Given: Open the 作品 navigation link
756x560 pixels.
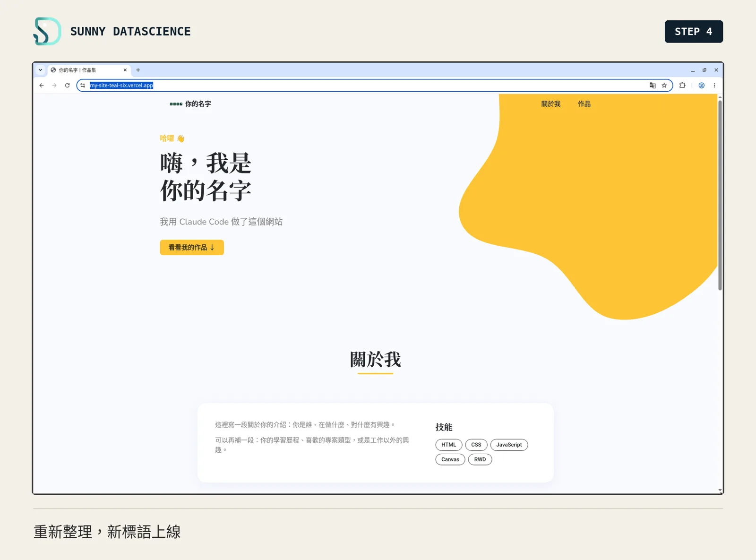Looking at the screenshot, I should (584, 104).
